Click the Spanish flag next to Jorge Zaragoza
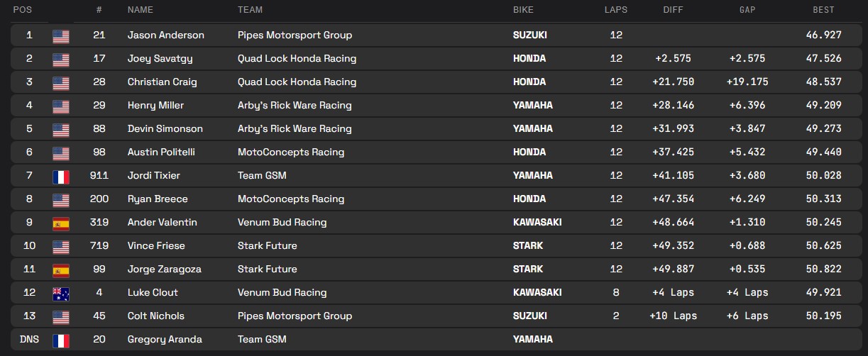The width and height of the screenshot is (868, 356). pos(61,269)
